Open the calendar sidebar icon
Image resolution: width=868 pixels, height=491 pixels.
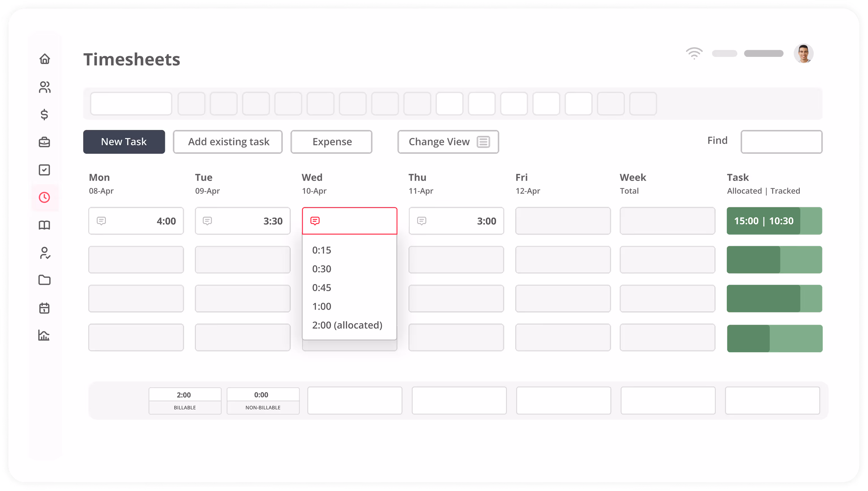(44, 308)
